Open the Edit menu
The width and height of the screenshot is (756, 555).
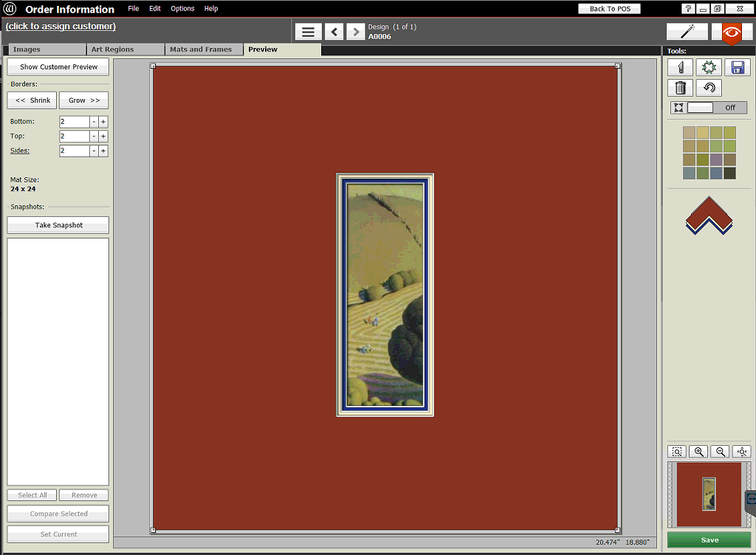tap(155, 9)
